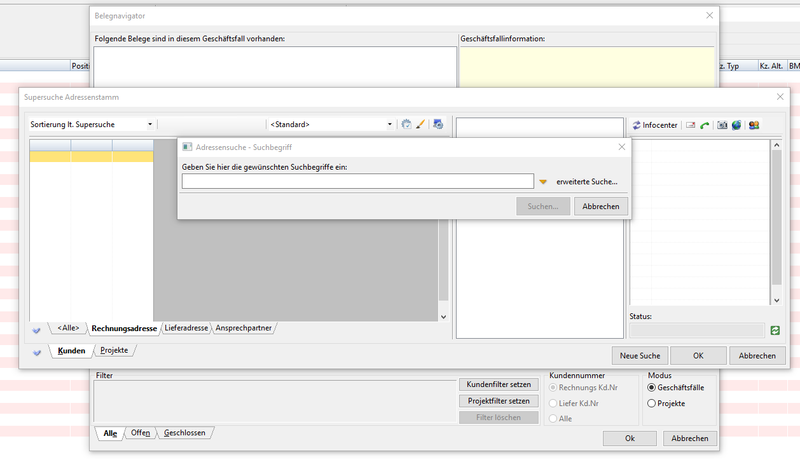Click the Infocenter refresh icon
800x462 pixels.
636,125
